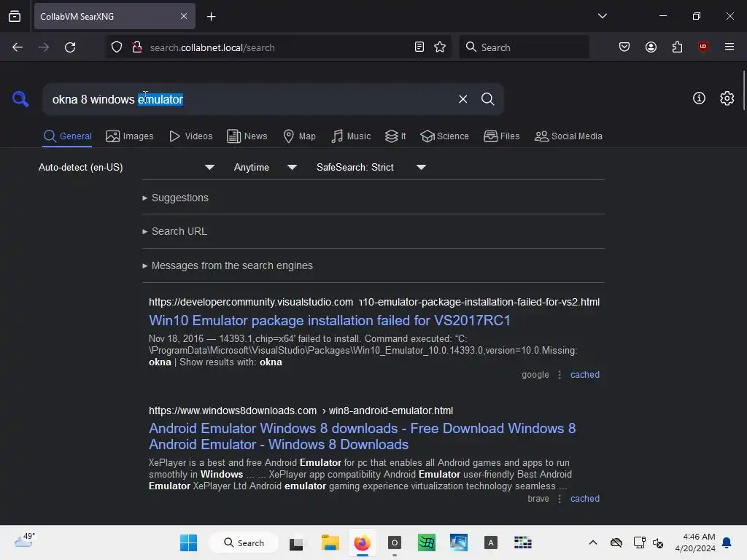Open the Auto-detect language dropdown
747x560 pixels.
[126, 167]
